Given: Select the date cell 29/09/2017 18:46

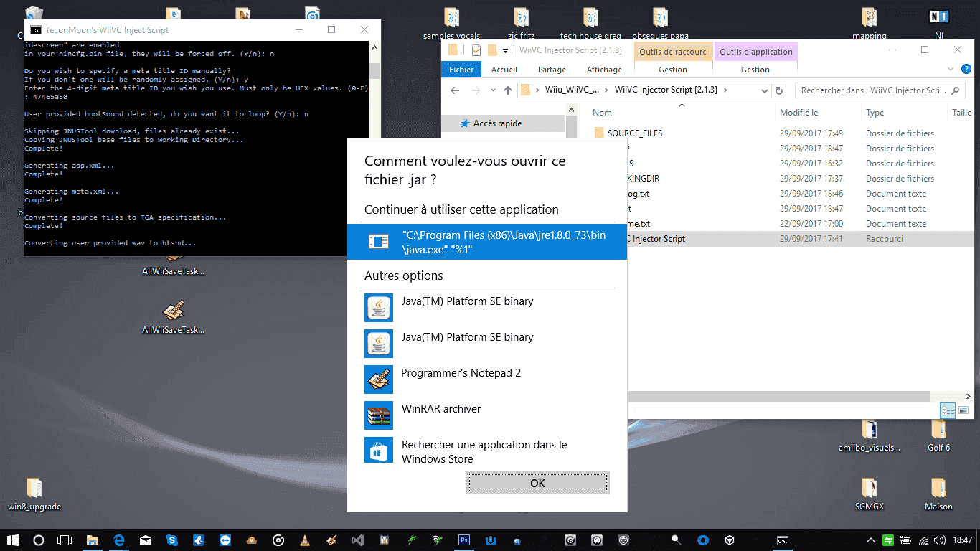Looking at the screenshot, I should coord(811,194).
